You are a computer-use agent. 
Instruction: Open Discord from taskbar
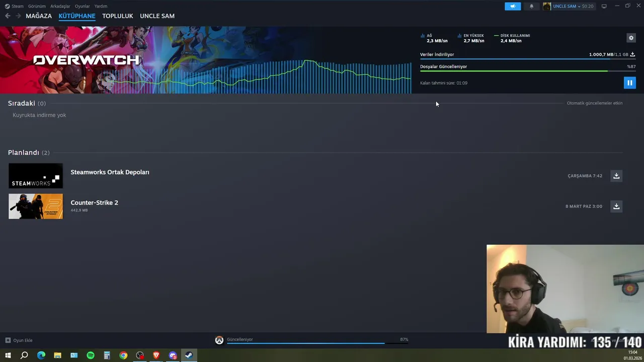click(173, 355)
